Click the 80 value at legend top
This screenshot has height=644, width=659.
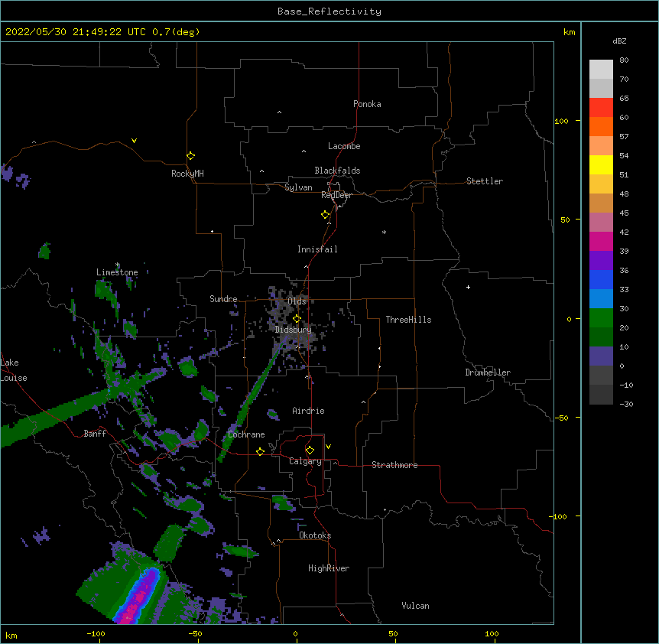click(x=624, y=60)
